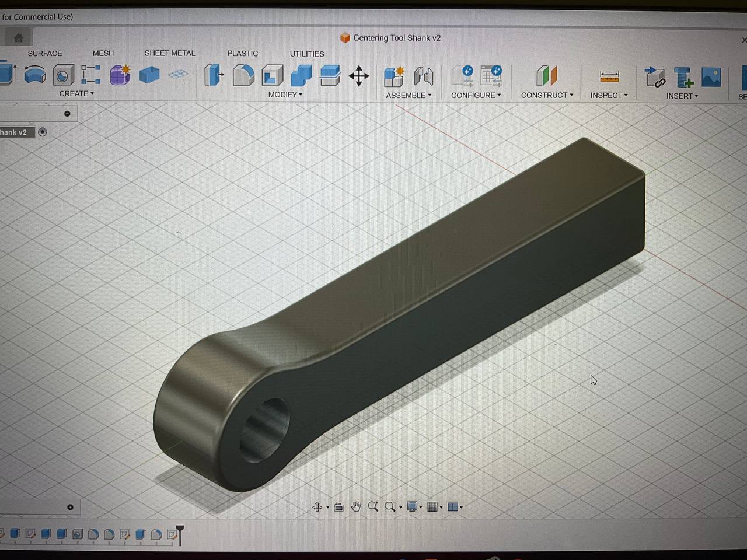Image resolution: width=747 pixels, height=560 pixels.
Task: Open the CREATE dropdown menu
Action: (x=76, y=93)
